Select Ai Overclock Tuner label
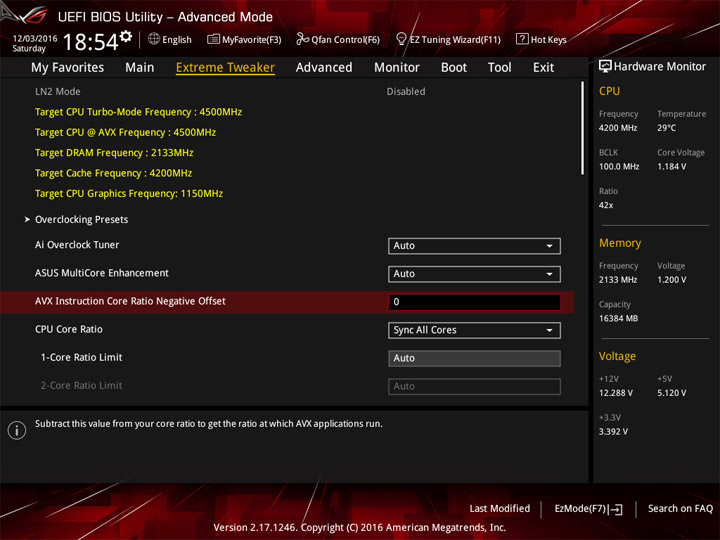 coord(77,245)
